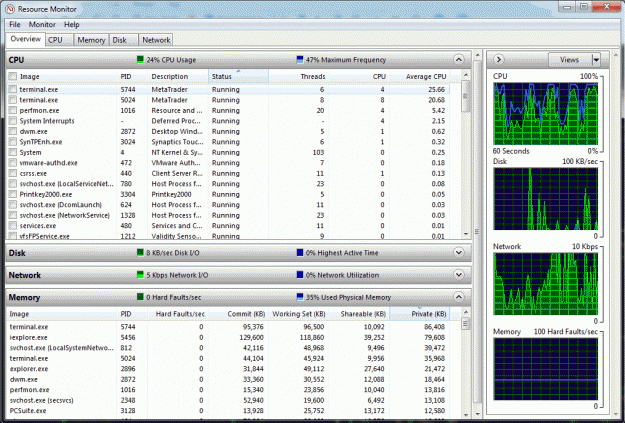
Task: Sort CPU list by Average CPU column
Action: [419, 76]
